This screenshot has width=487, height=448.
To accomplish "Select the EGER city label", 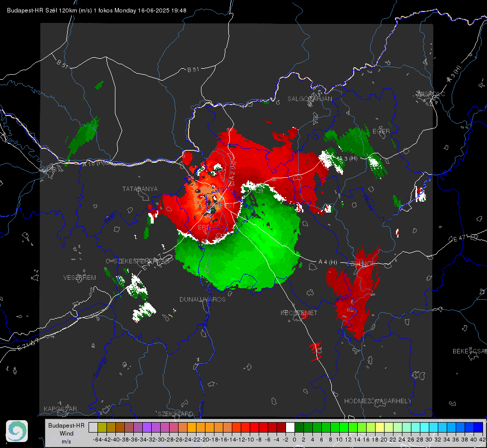I will click(381, 131).
